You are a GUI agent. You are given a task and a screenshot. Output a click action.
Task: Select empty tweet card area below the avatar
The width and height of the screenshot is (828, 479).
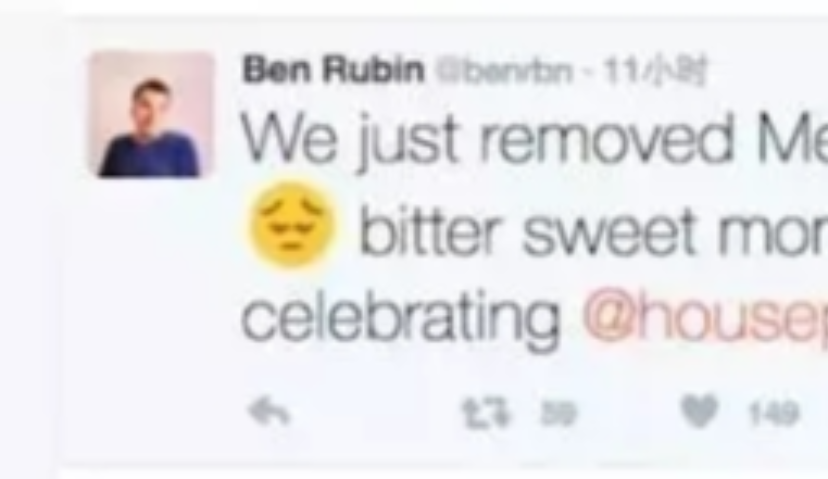coord(152,317)
